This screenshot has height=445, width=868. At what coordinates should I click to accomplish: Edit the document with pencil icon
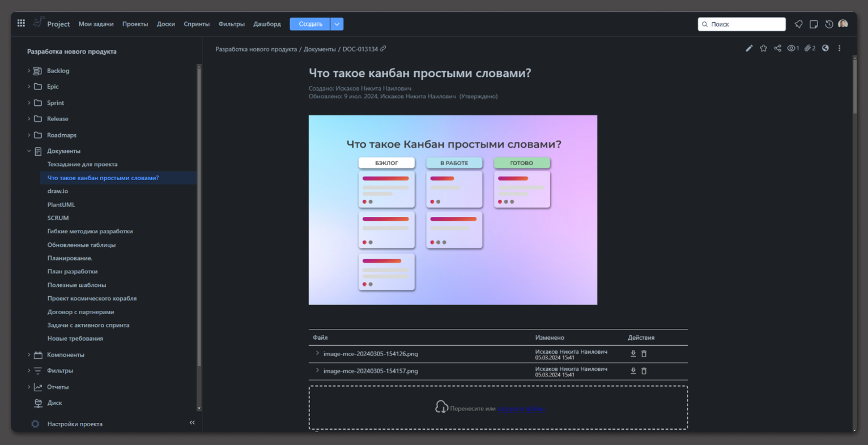point(749,49)
